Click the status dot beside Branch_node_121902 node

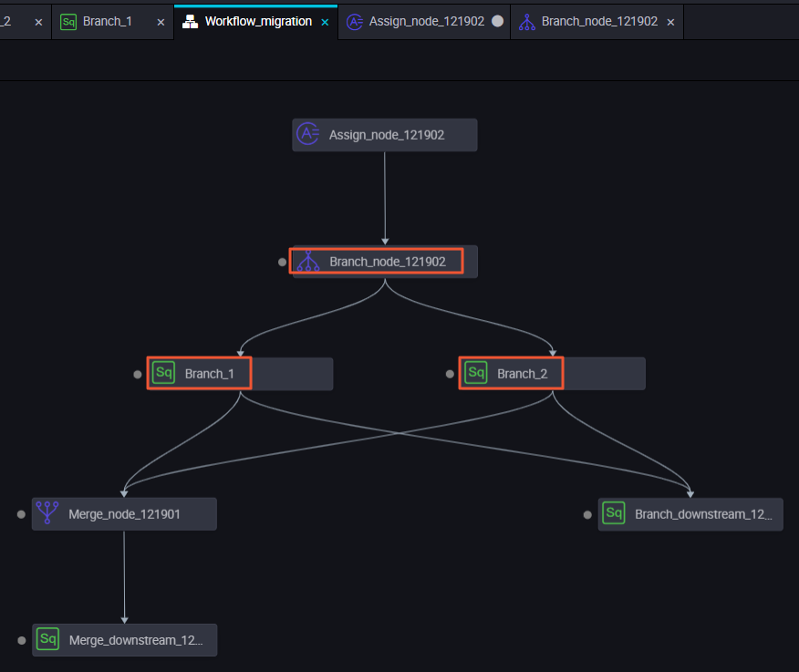tap(283, 263)
